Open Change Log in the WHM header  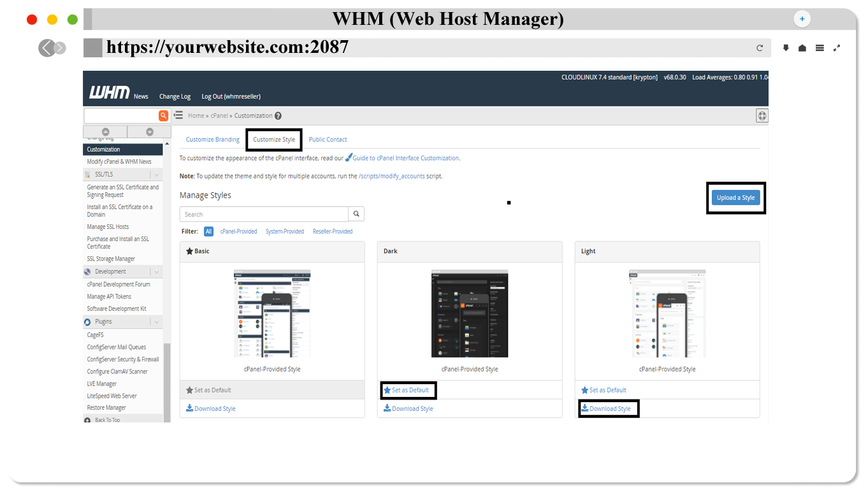pyautogui.click(x=175, y=97)
